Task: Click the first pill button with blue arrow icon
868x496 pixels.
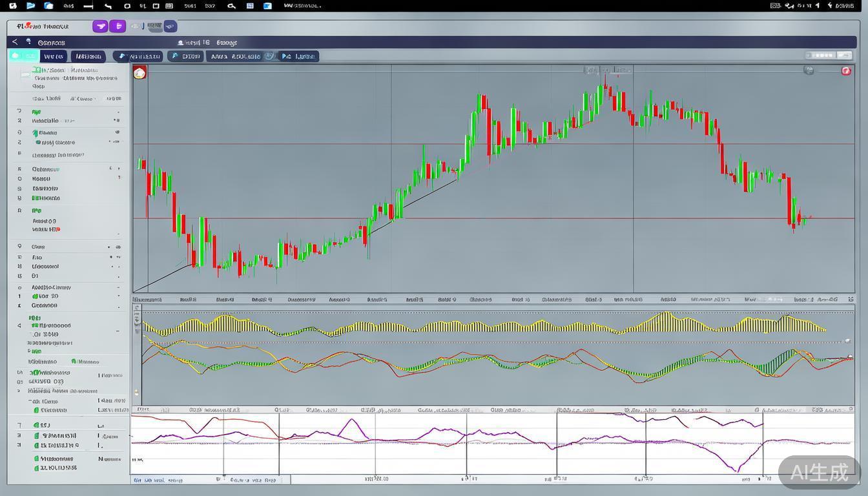Action: pyautogui.click(x=138, y=56)
